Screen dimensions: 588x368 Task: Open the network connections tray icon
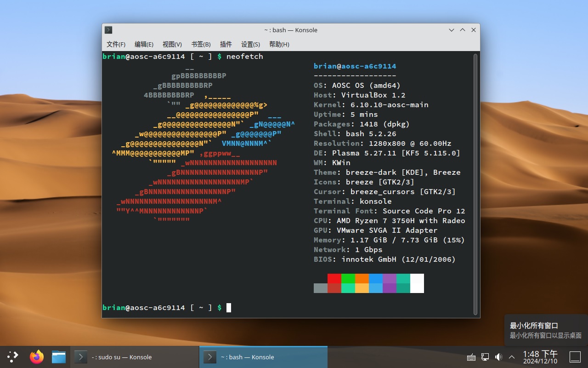[x=485, y=357]
